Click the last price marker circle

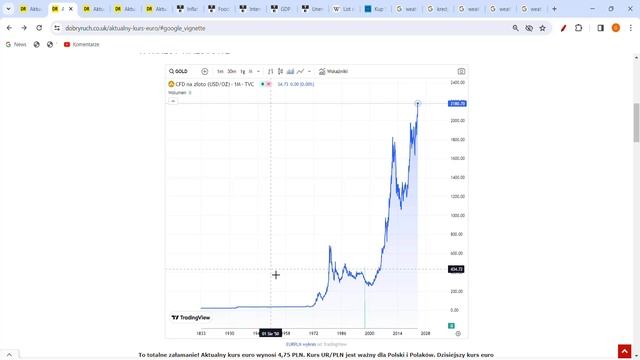(x=418, y=104)
